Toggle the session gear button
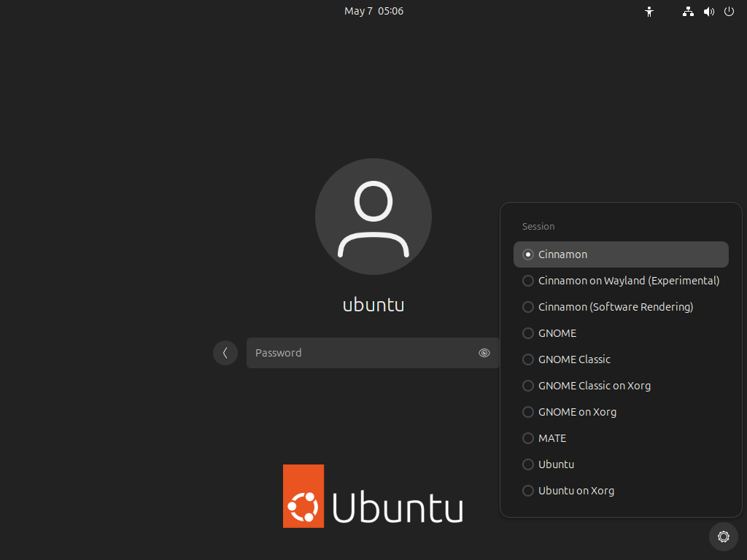This screenshot has width=747, height=560. [x=723, y=537]
